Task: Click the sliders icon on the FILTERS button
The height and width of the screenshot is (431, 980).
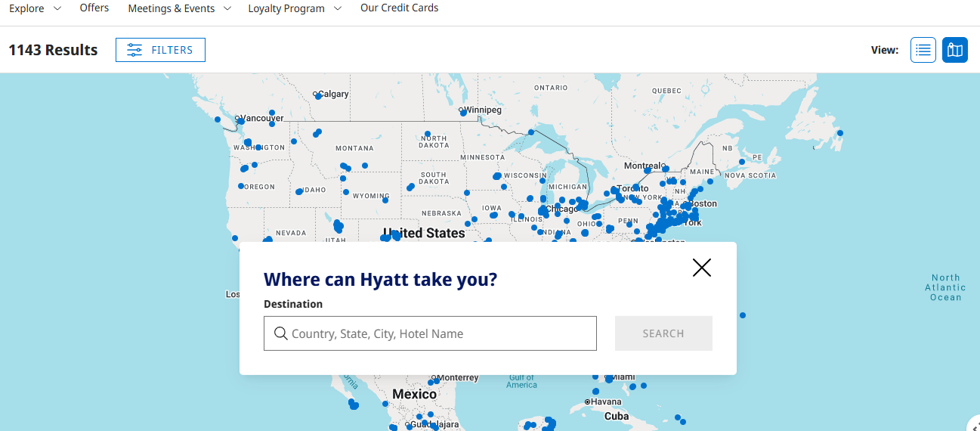Action: coord(134,50)
